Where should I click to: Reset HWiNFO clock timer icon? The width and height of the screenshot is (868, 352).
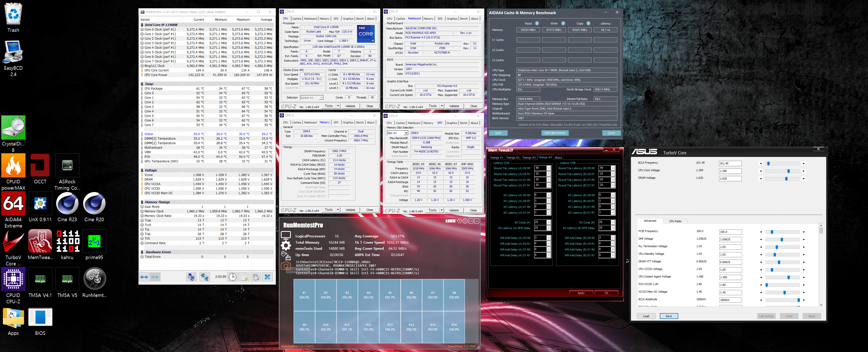(232, 277)
